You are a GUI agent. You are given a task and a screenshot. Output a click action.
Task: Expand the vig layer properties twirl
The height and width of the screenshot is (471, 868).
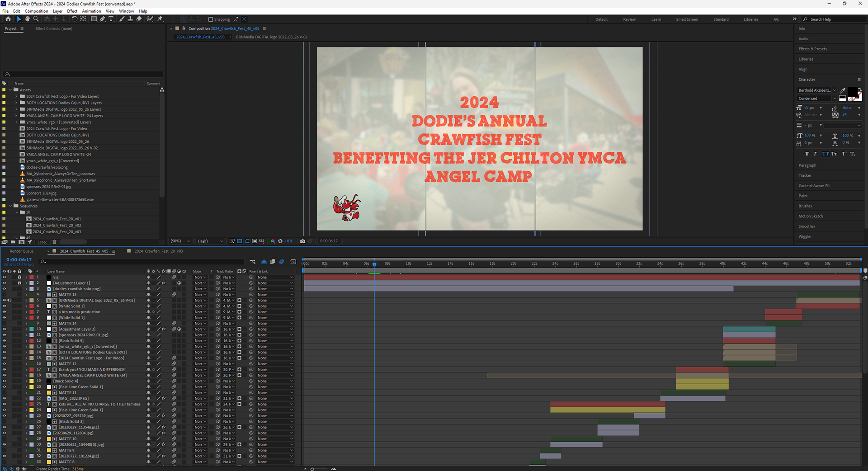pyautogui.click(x=26, y=277)
